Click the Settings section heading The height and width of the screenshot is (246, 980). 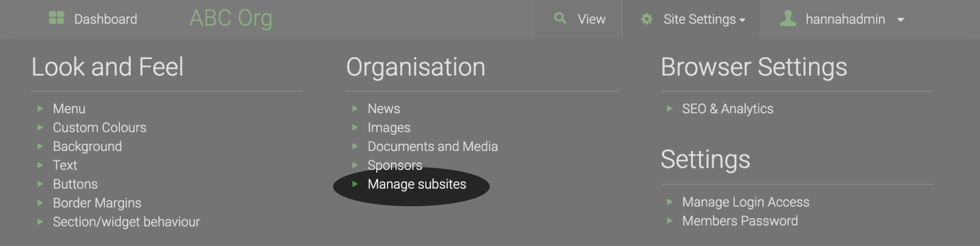point(706,160)
